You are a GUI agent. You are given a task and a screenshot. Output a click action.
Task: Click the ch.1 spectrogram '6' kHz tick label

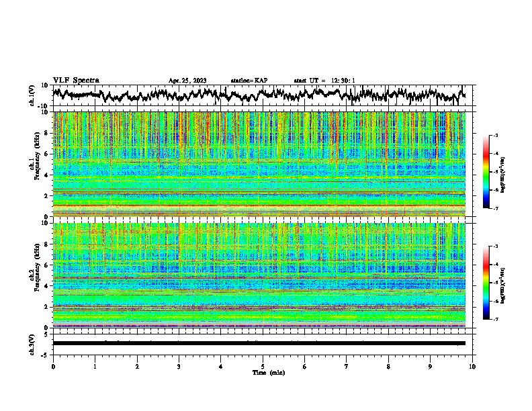point(46,154)
